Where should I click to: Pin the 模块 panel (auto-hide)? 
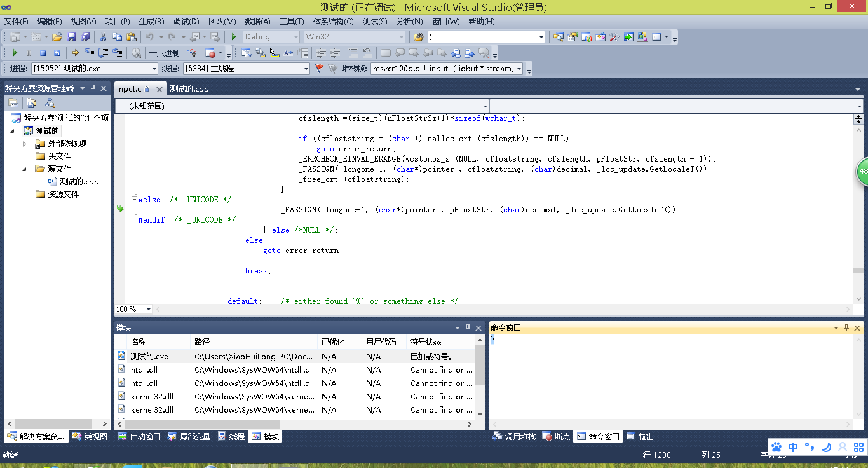click(x=468, y=327)
